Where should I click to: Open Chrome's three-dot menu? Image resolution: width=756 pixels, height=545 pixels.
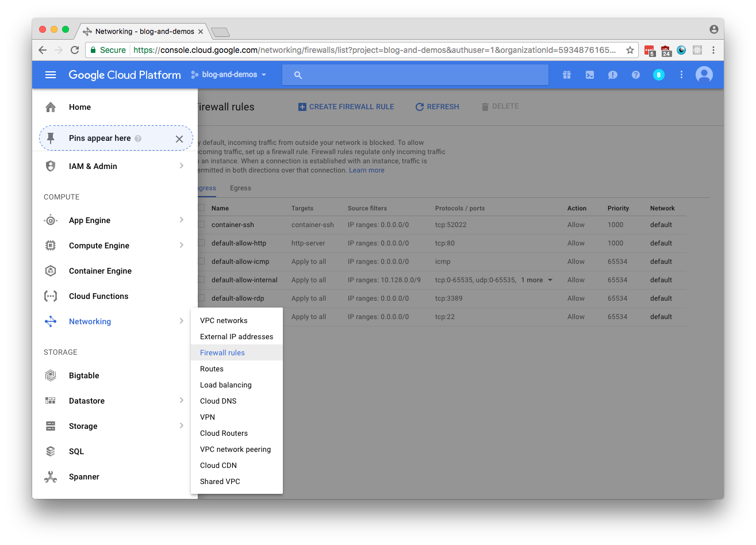(x=713, y=50)
